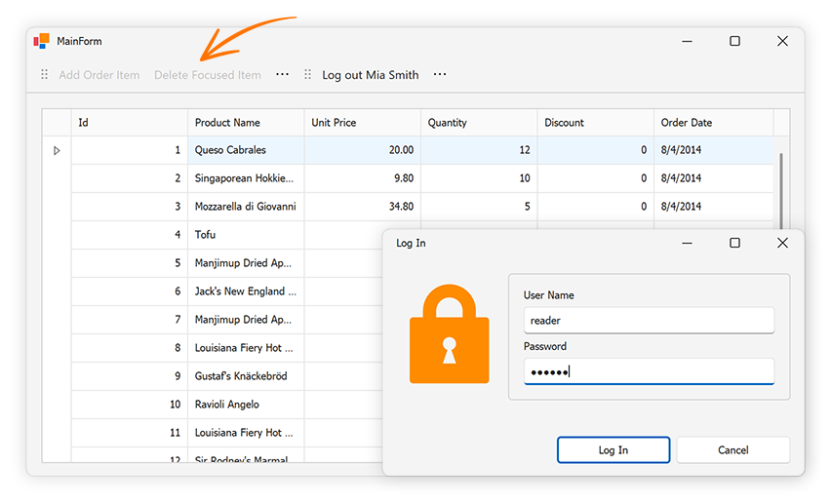Click quantity 12 cell in row 1
The image size is (831, 504).
(x=479, y=150)
